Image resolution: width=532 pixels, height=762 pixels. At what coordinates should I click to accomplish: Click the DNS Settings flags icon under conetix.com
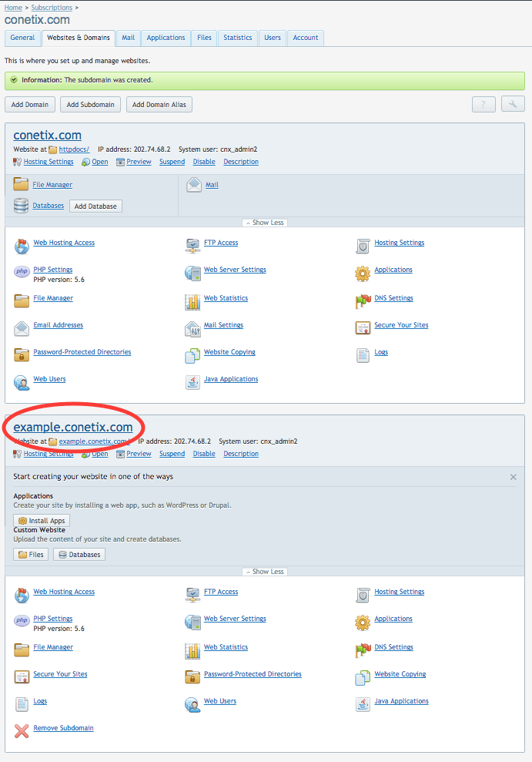tap(363, 302)
